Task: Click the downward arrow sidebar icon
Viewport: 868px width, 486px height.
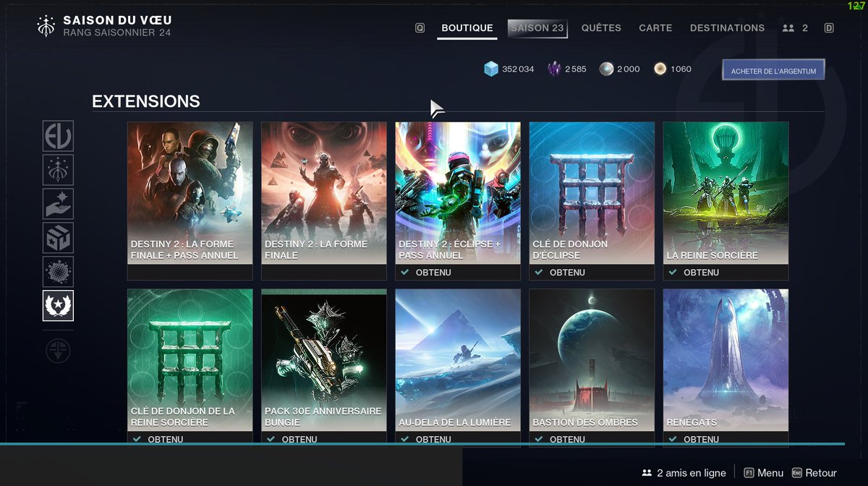Action: [x=58, y=351]
